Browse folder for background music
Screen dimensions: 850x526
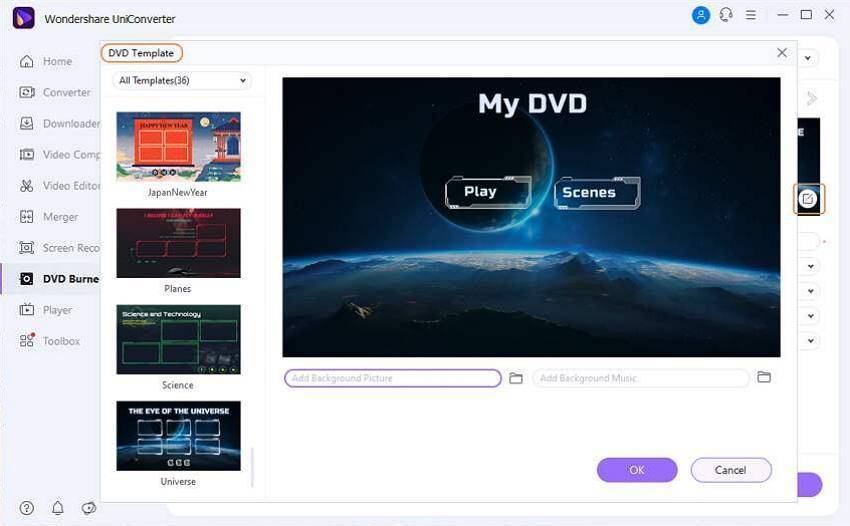click(x=764, y=377)
